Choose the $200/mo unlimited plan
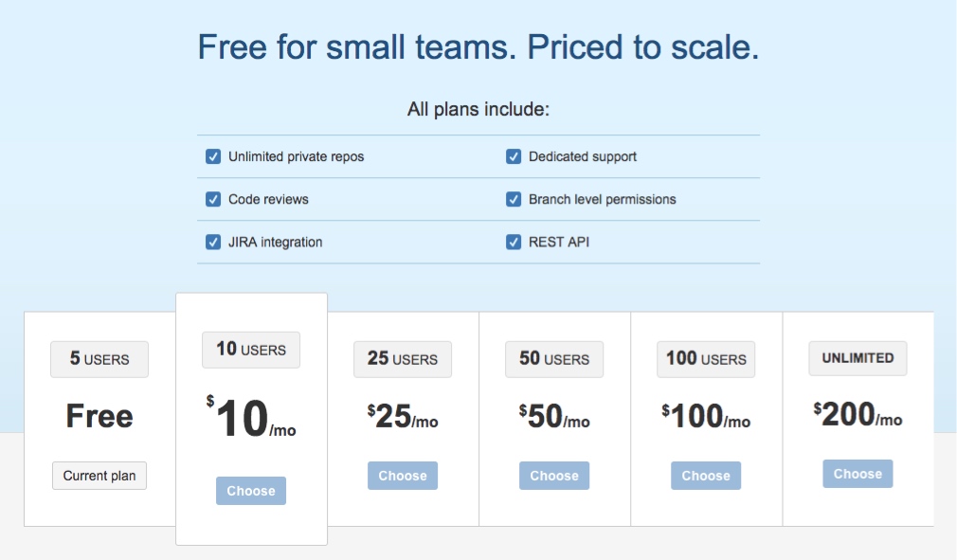The width and height of the screenshot is (957, 560). click(858, 474)
